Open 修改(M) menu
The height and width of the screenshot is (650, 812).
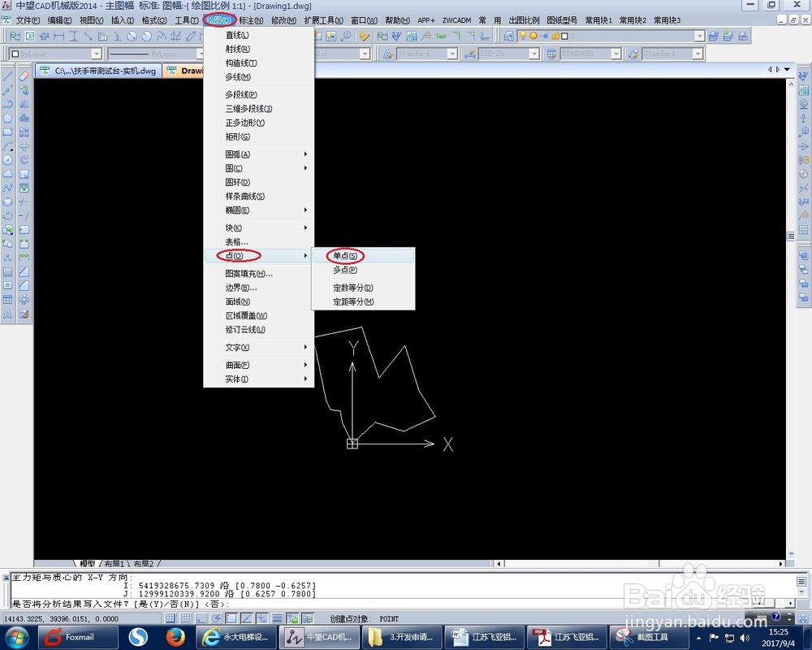283,20
